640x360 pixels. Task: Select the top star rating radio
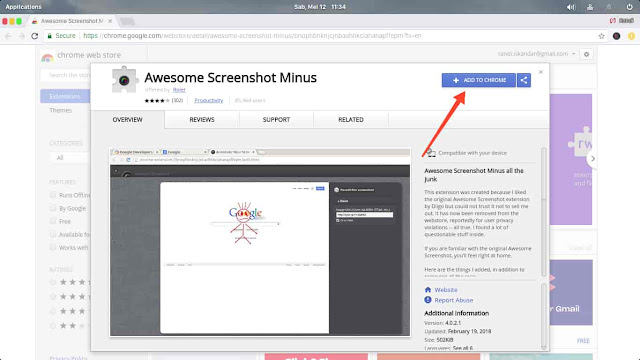[x=53, y=282]
